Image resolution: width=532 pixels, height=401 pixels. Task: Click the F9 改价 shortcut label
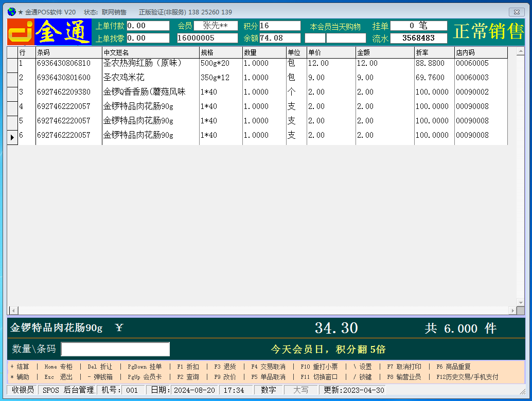pos(225,377)
